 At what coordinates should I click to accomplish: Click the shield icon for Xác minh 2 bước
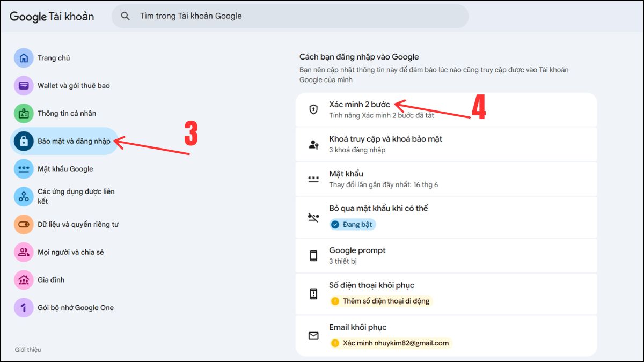click(313, 109)
